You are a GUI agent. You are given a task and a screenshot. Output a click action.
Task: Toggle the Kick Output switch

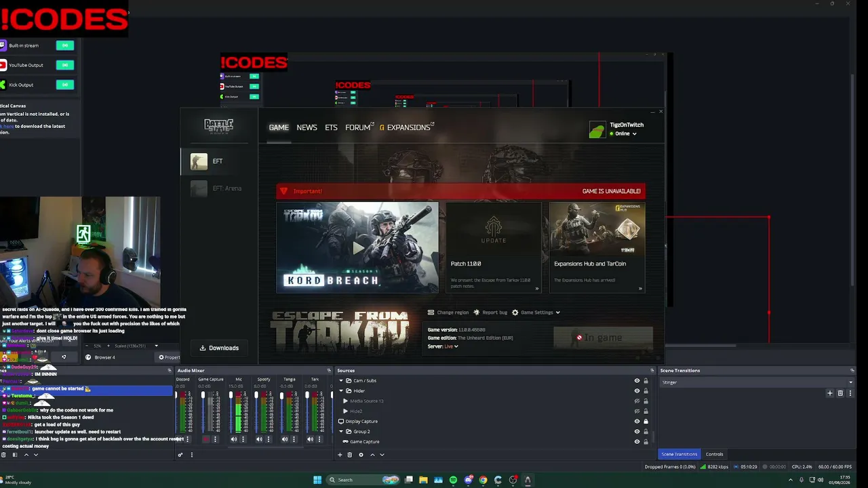[65, 85]
